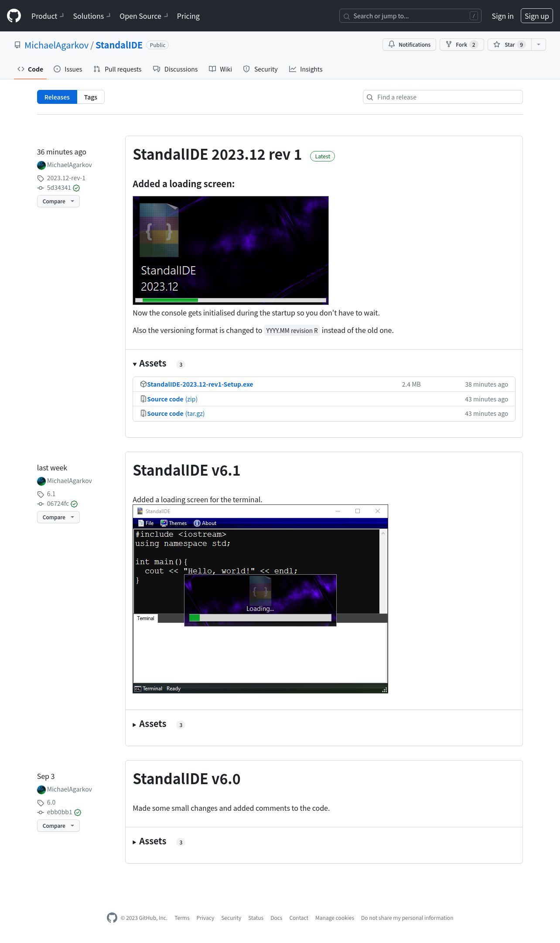This screenshot has height=943, width=560.
Task: Open the loading screen splash image
Action: pos(231,250)
